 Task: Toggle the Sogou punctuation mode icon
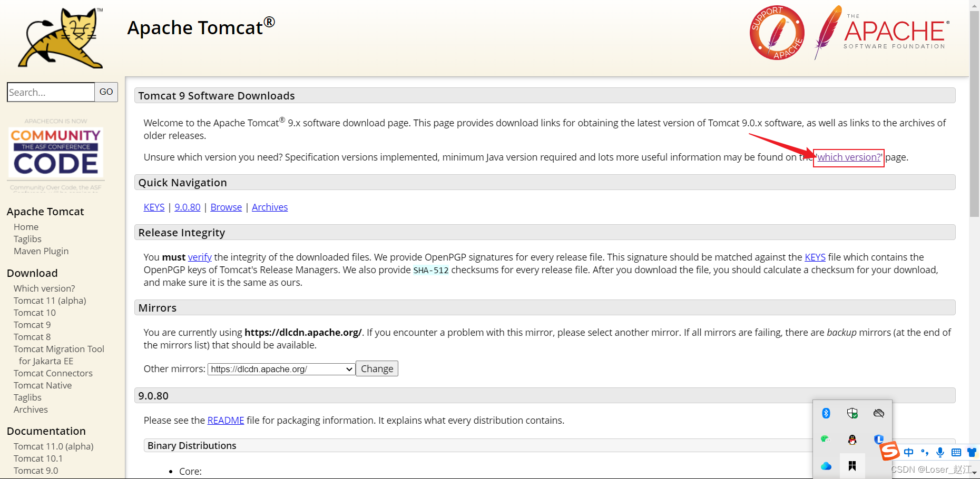[925, 452]
